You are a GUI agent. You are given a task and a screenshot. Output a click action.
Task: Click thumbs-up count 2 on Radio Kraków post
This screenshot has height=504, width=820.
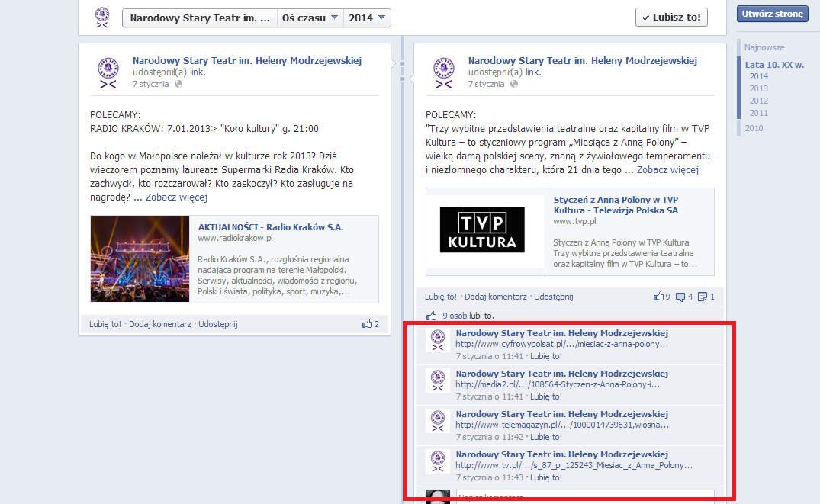point(370,323)
